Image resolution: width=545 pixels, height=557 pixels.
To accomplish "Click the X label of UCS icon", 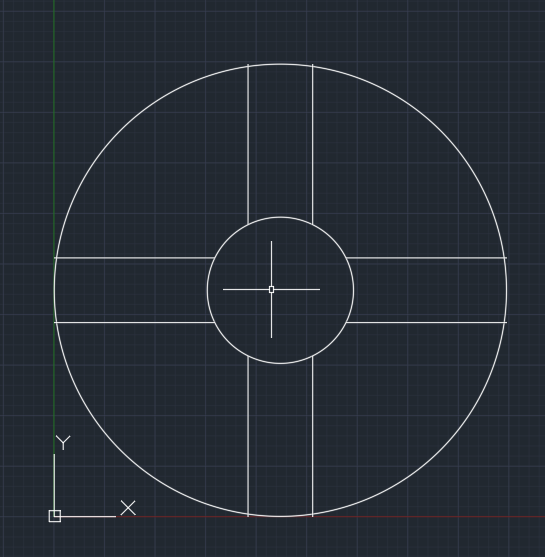I will click(128, 508).
